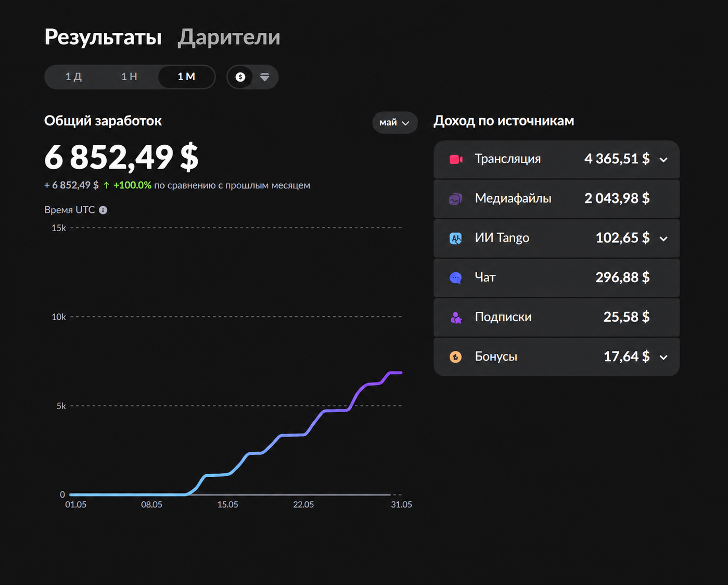Click the blue chat bubble icon beside Чат
This screenshot has height=585, width=728.
(x=455, y=278)
